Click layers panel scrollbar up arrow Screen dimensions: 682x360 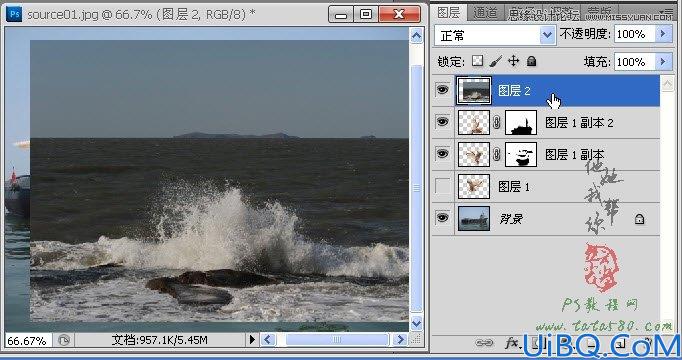click(x=667, y=84)
